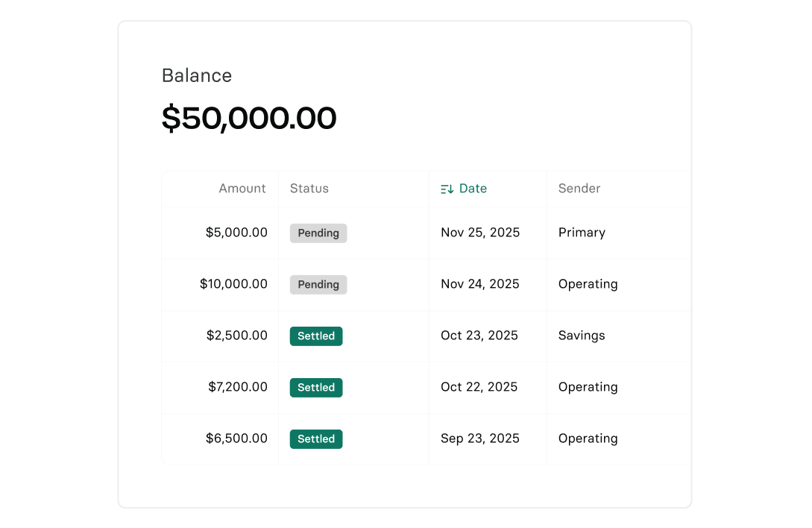The width and height of the screenshot is (812, 528).
Task: Click the Pending badge for $5,000.00
Action: 318,233
